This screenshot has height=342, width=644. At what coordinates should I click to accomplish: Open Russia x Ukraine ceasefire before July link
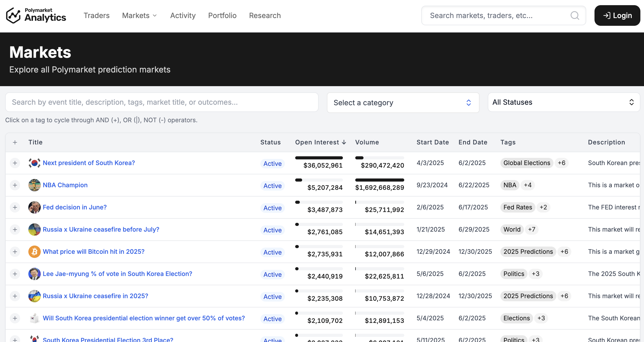[x=101, y=230]
